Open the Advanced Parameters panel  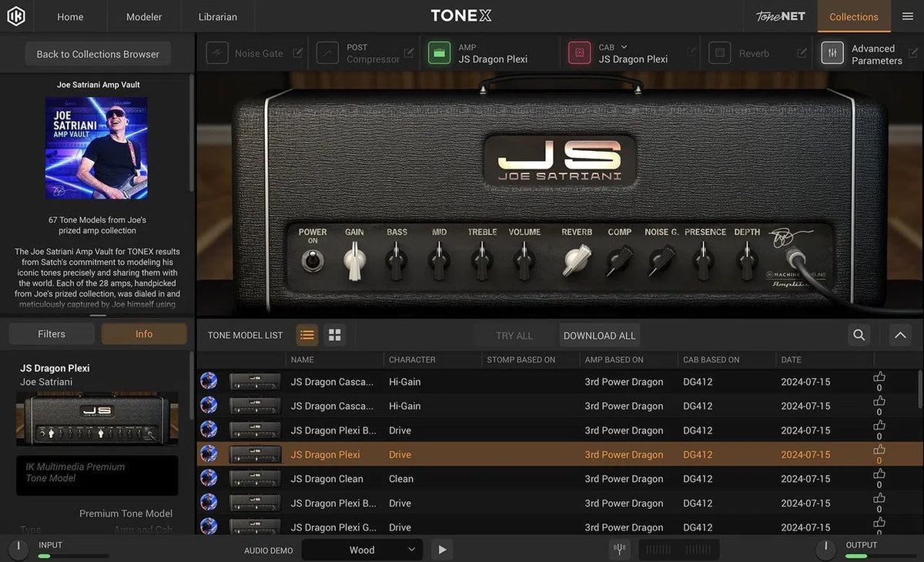(x=832, y=52)
